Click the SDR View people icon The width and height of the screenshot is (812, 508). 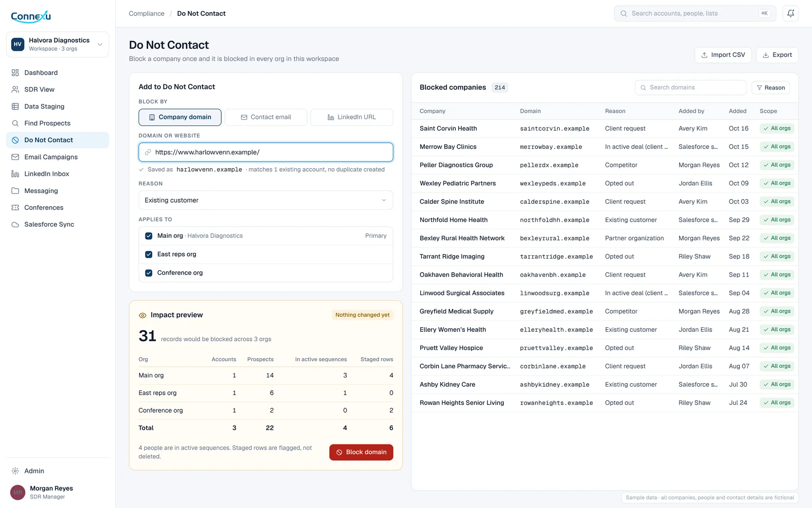tap(15, 89)
